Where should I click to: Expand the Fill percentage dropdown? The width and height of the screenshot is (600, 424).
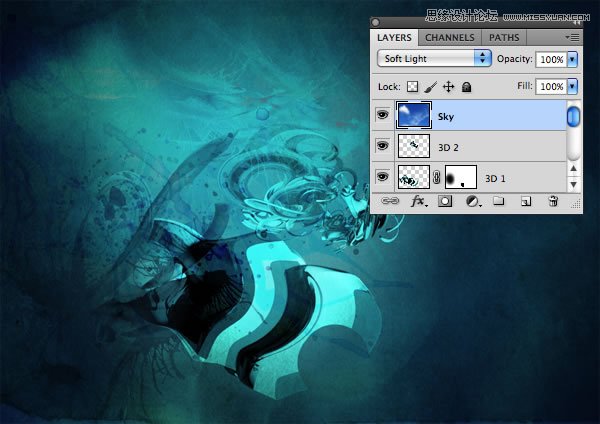(572, 87)
